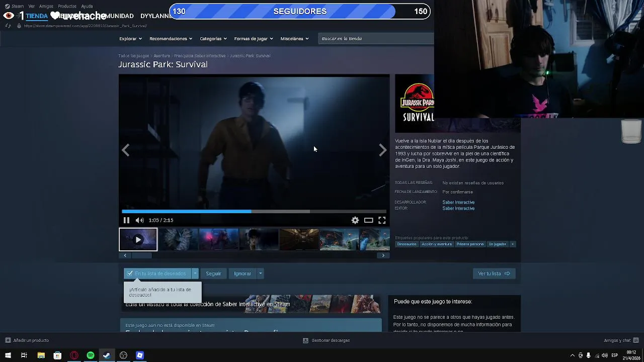Screen dimensions: 644x362
Task: Go to the previous media item arrow
Action: pos(125,150)
